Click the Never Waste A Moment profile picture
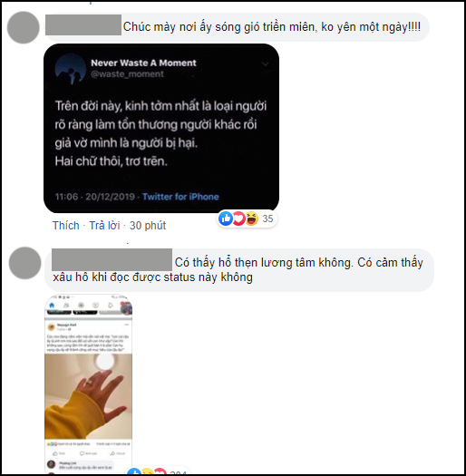Image resolution: width=466 pixels, height=476 pixels. tap(71, 69)
